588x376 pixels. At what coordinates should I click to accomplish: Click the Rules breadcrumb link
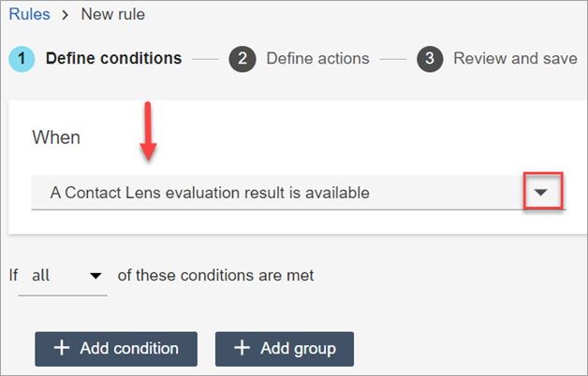pos(29,14)
